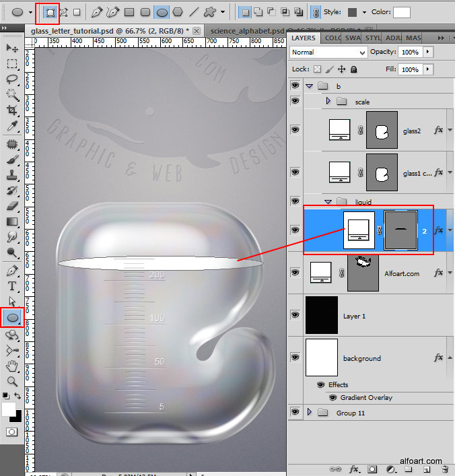Pick the Crop tool
455x476 pixels.
tap(12, 110)
